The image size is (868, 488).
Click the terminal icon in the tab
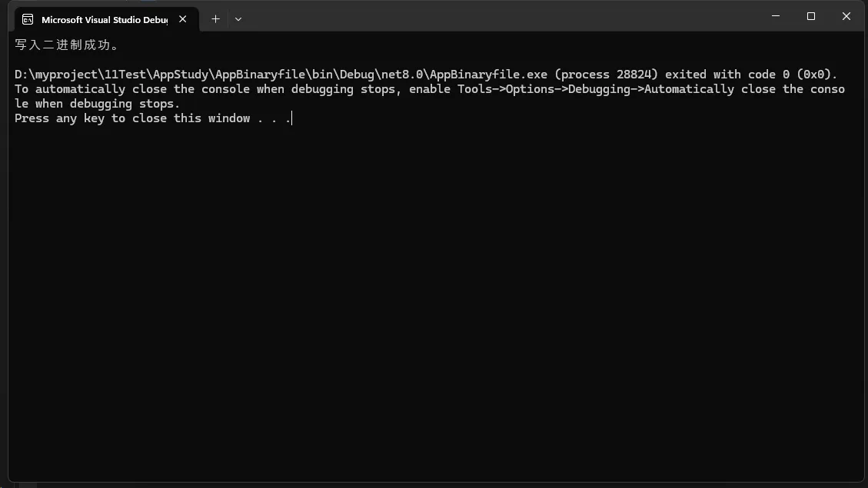pos(28,19)
